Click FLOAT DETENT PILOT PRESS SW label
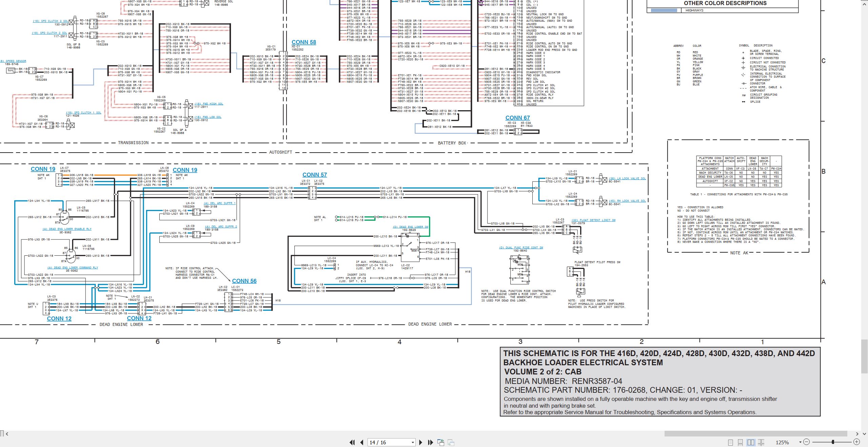The image size is (868, 447). [x=597, y=262]
